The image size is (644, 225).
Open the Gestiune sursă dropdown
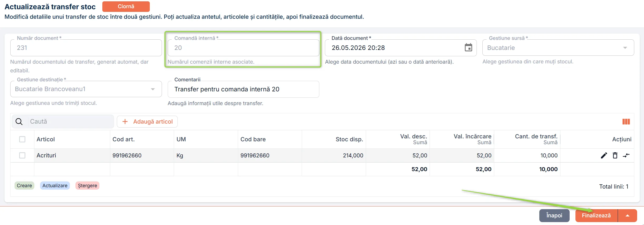coord(558,48)
